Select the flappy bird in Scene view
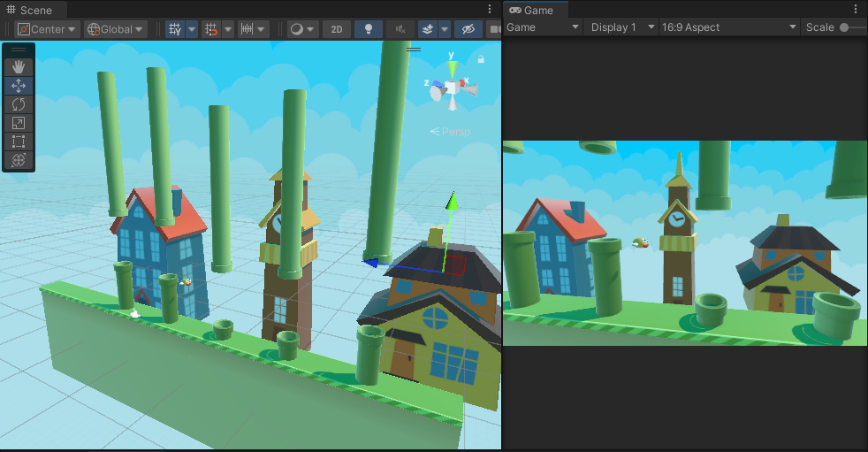868x452 pixels. 186,282
